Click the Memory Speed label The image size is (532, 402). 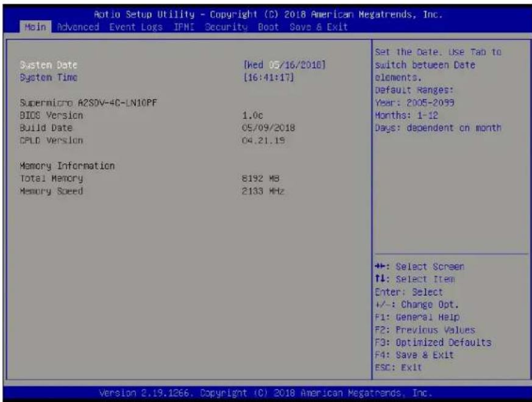coord(51,191)
